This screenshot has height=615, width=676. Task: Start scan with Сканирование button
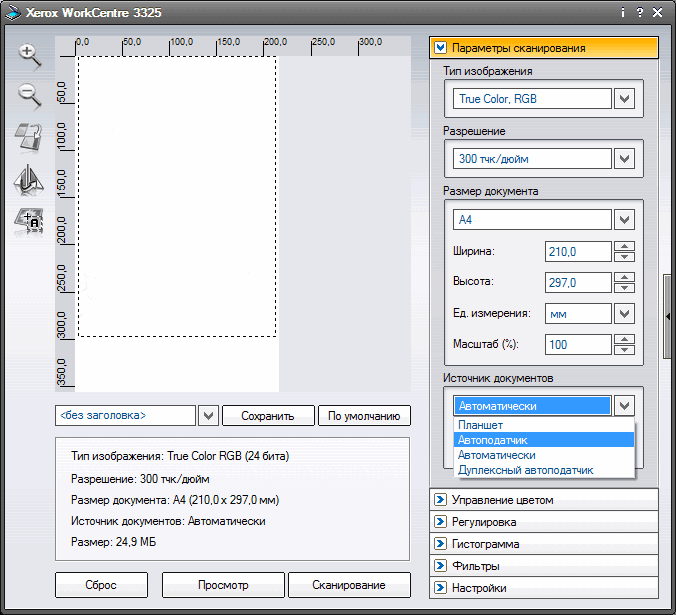(x=349, y=585)
